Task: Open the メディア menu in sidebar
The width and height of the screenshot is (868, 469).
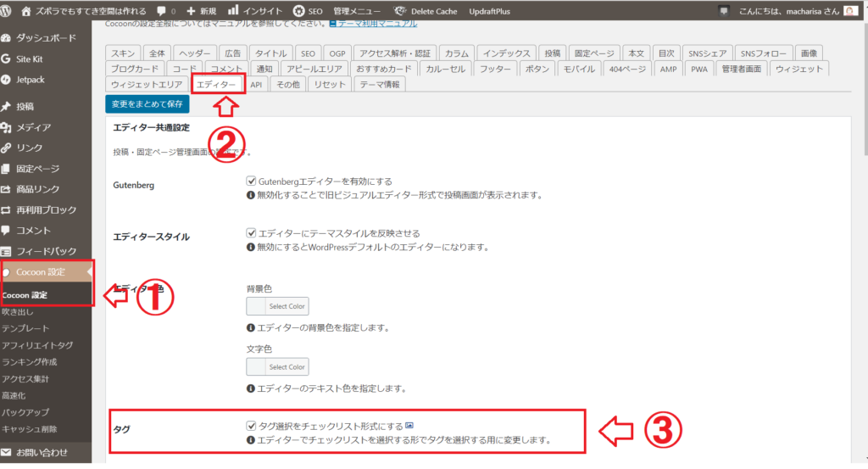Action: [34, 127]
